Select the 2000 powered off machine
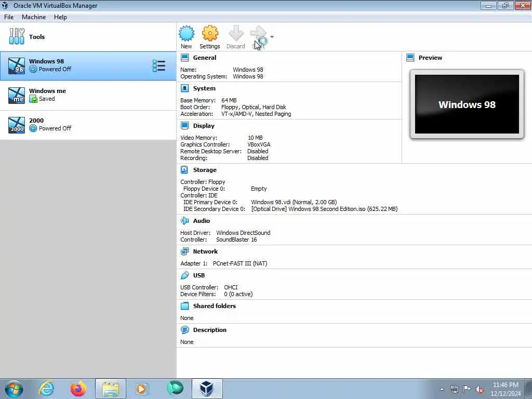This screenshot has width=532, height=399. pyautogui.click(x=88, y=125)
